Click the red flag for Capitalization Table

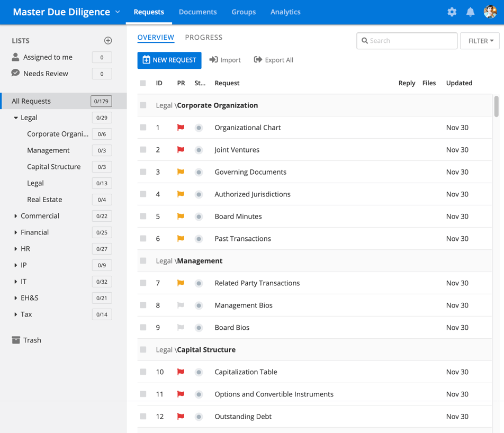click(x=181, y=372)
